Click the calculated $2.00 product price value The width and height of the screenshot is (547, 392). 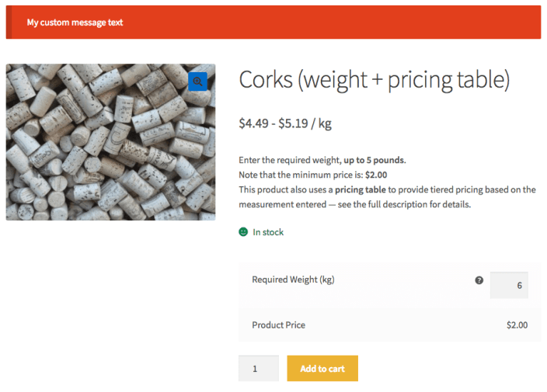pos(517,325)
